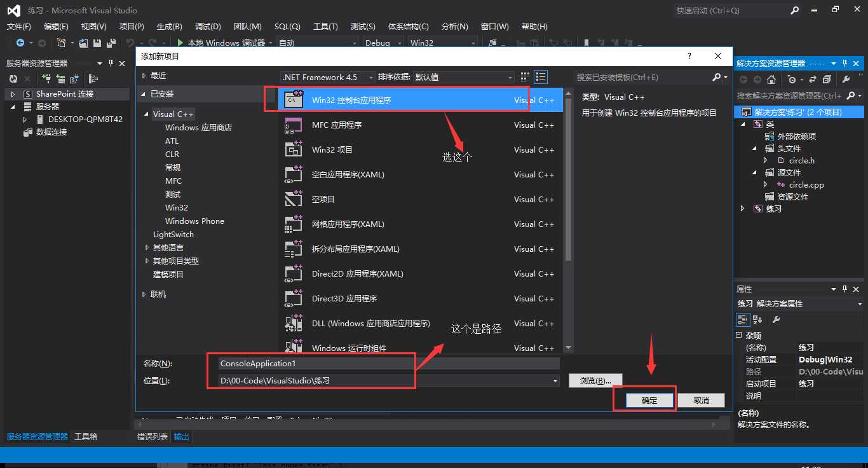Select the Win32 控制台应用程序 template

[x=420, y=100]
